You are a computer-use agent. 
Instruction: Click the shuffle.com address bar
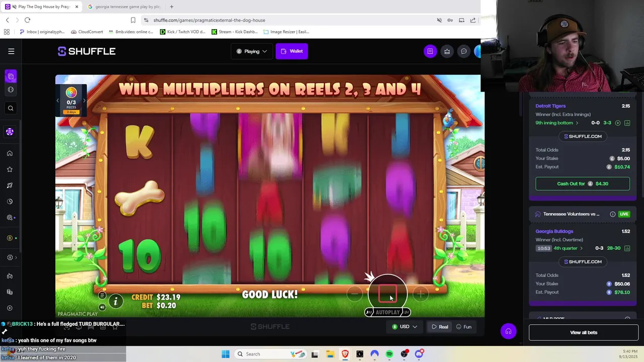pyautogui.click(x=287, y=20)
